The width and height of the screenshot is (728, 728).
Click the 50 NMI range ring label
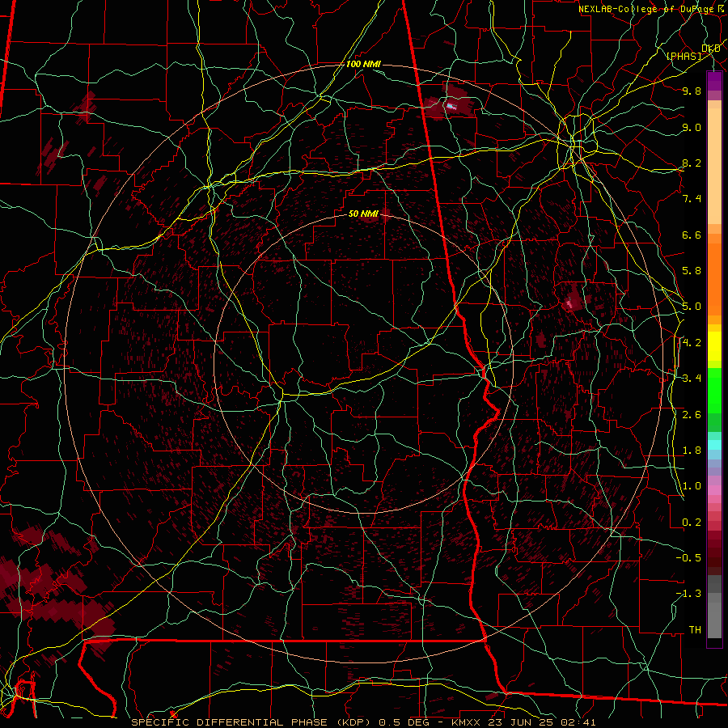[x=363, y=214]
